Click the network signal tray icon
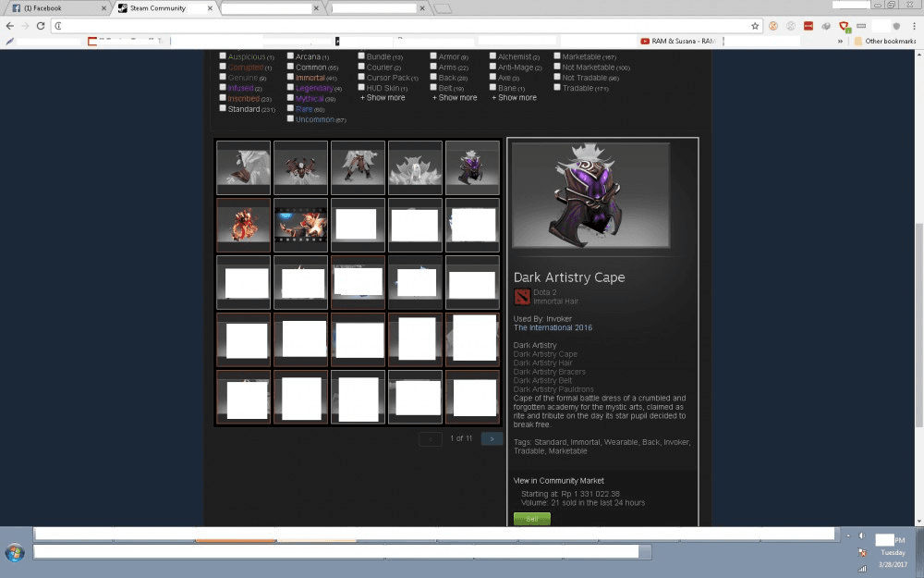Screen dimensions: 924x578 coord(863,568)
